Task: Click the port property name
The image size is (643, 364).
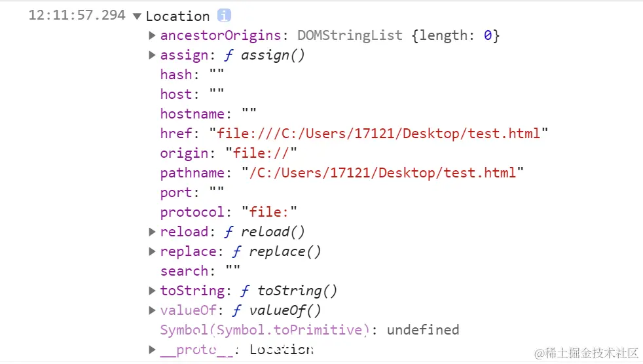Action: [176, 192]
